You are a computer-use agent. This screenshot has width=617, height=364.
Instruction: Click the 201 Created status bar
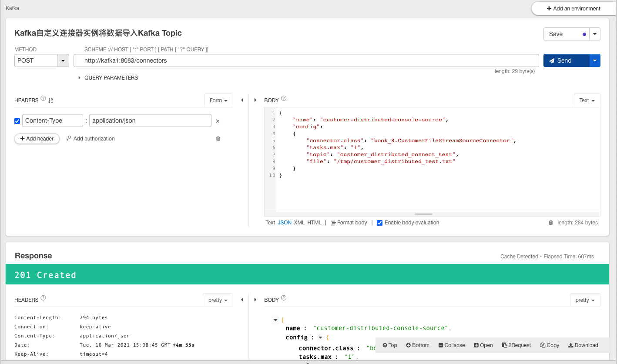[x=307, y=274]
